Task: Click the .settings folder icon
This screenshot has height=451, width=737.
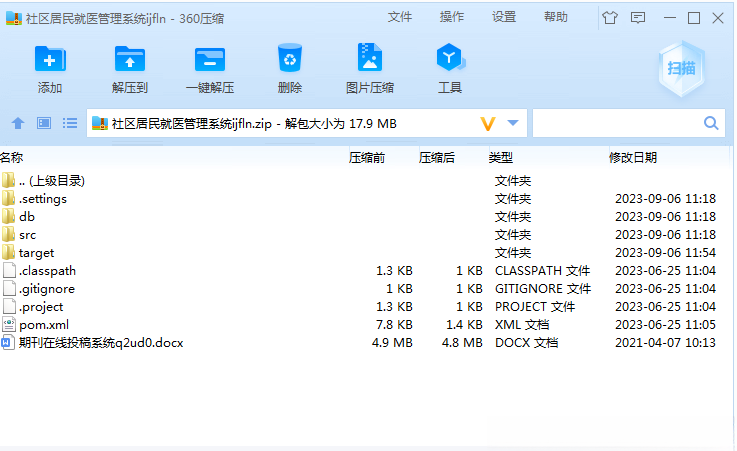Action: point(8,198)
